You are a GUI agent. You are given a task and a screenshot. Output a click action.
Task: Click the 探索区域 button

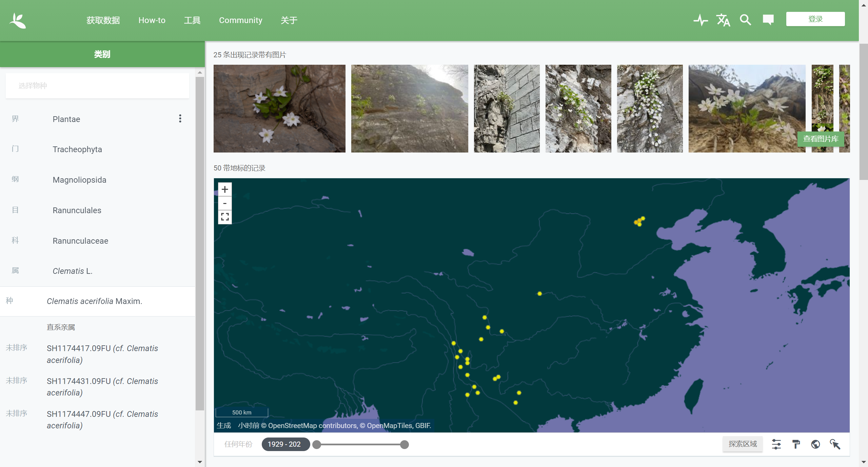point(743,444)
